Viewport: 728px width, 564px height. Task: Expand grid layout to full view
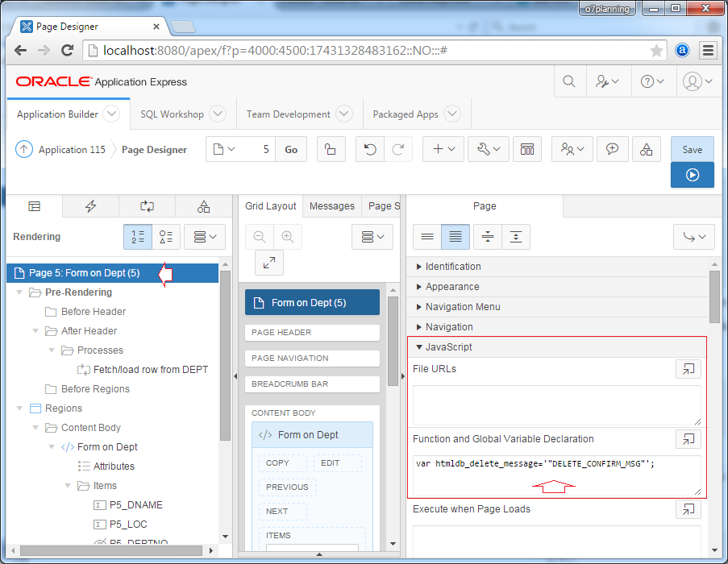(268, 263)
